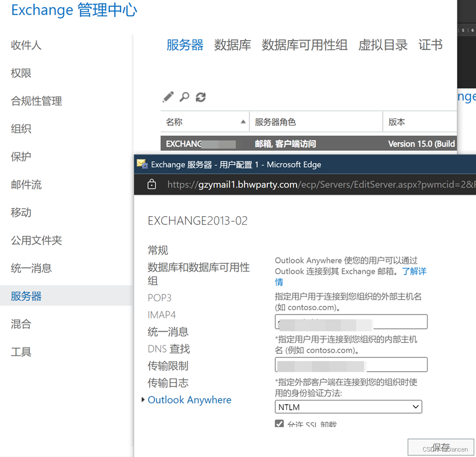Click the 服务器角色 column header
This screenshot has width=476, height=457.
[316, 122]
